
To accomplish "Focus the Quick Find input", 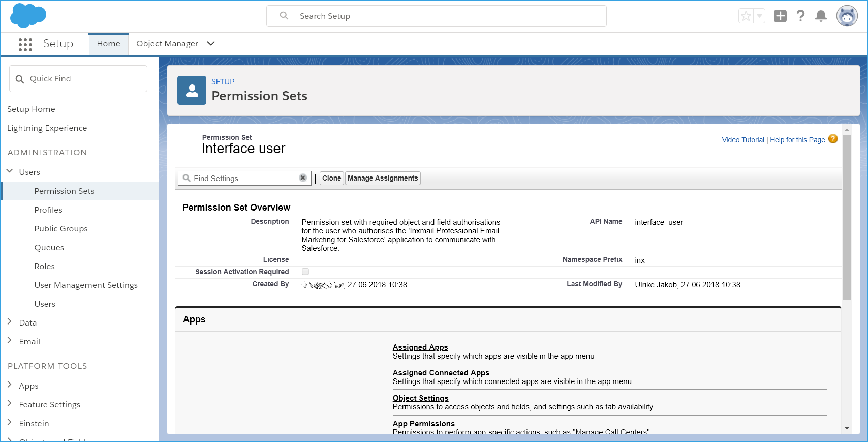I will [x=78, y=79].
